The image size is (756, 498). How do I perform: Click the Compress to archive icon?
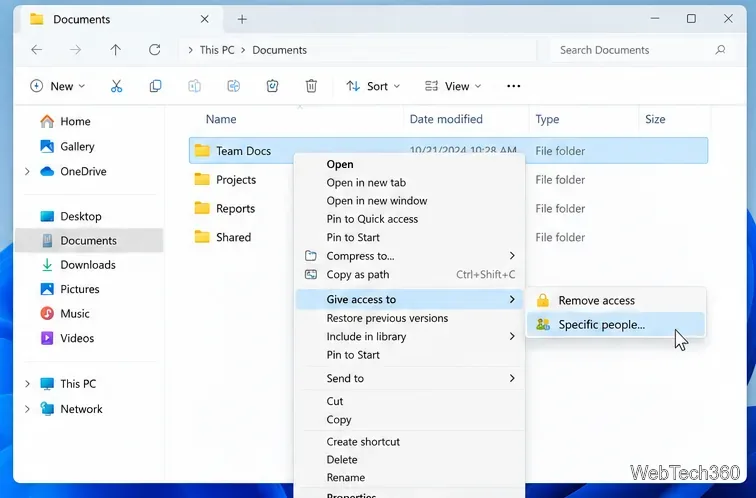coord(311,256)
